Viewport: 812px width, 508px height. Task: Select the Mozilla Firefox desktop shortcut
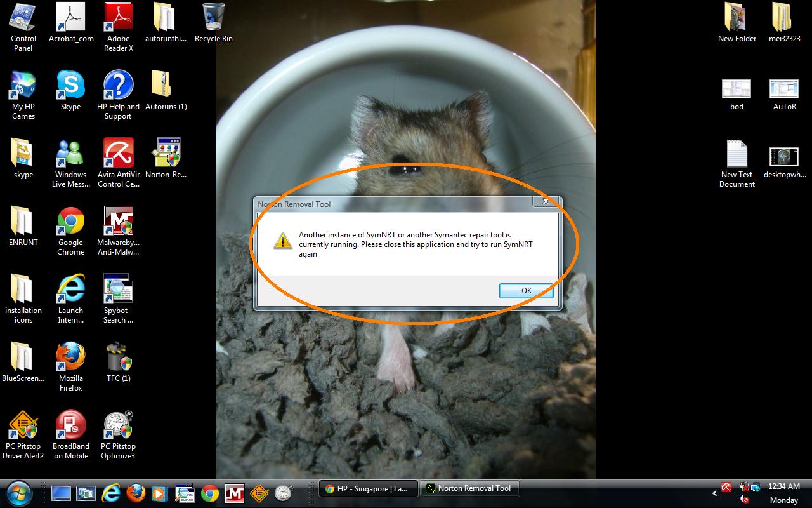pos(71,367)
